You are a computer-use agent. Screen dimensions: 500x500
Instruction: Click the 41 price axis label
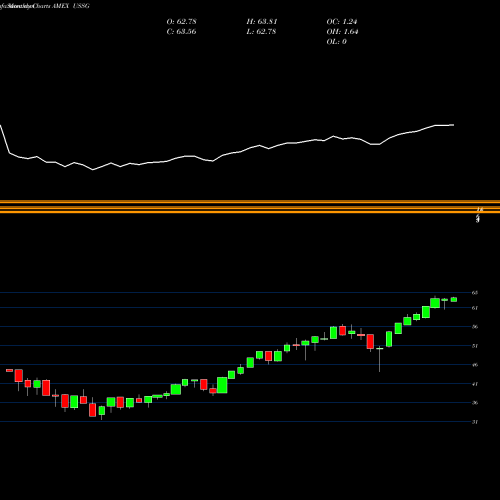pyautogui.click(x=475, y=384)
